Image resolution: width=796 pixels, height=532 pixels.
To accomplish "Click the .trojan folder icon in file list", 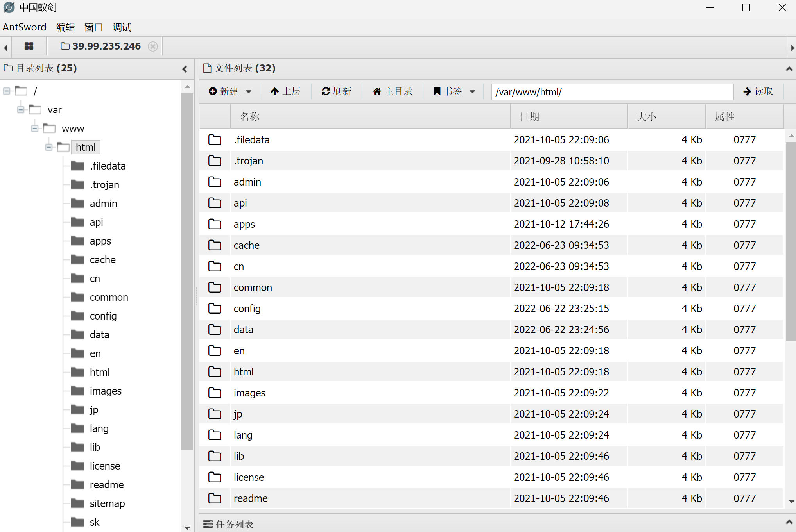I will 215,161.
